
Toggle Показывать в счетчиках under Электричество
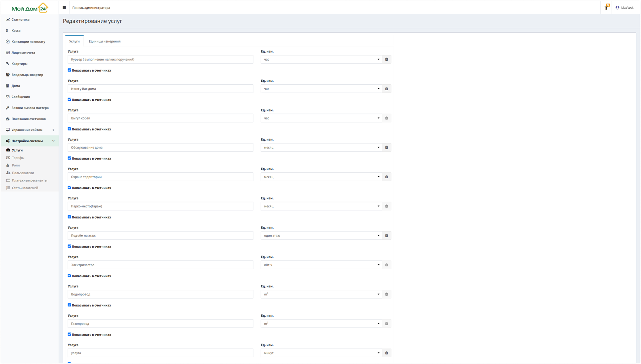[70, 276]
